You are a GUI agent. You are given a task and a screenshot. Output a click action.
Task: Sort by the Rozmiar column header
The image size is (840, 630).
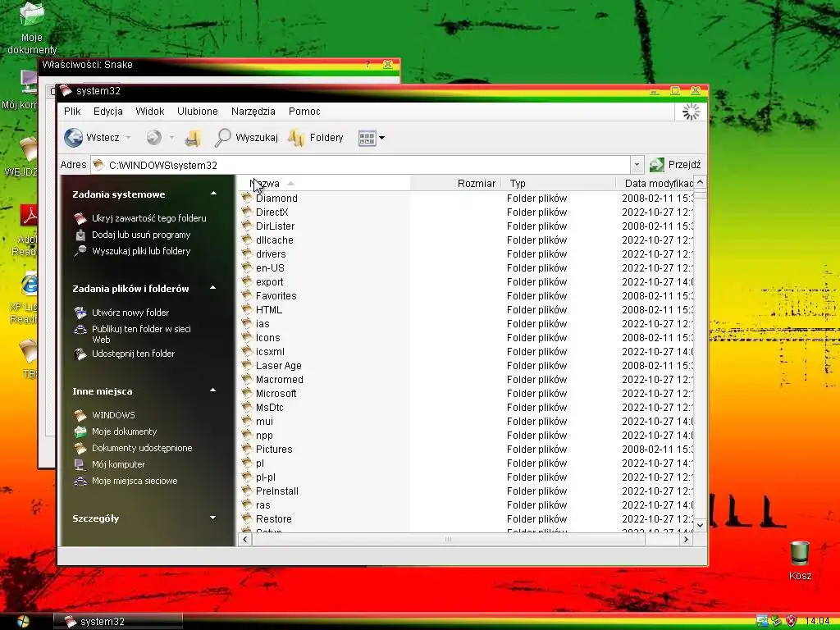pyautogui.click(x=455, y=183)
